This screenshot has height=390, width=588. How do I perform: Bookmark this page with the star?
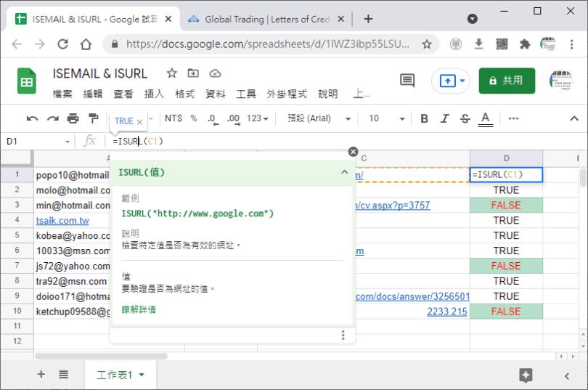(x=426, y=44)
